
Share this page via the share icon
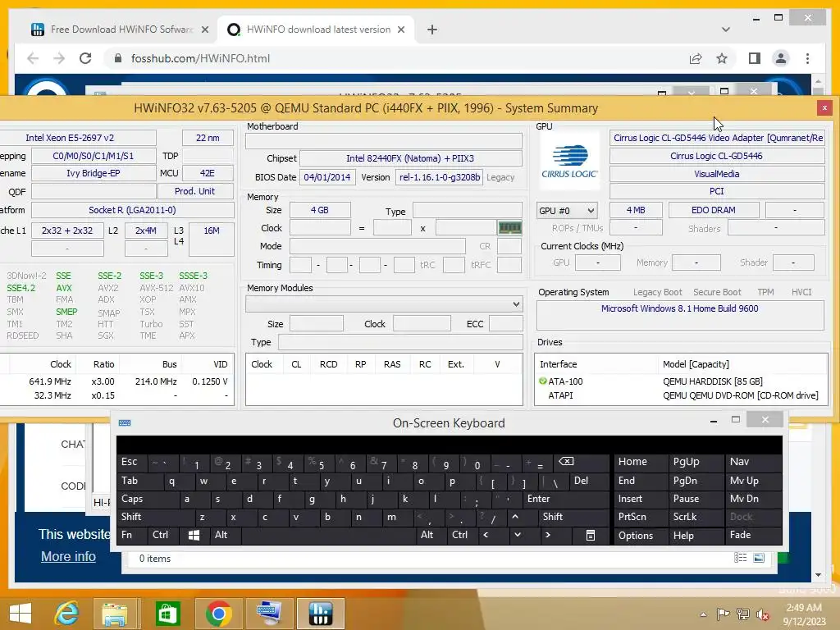696,58
